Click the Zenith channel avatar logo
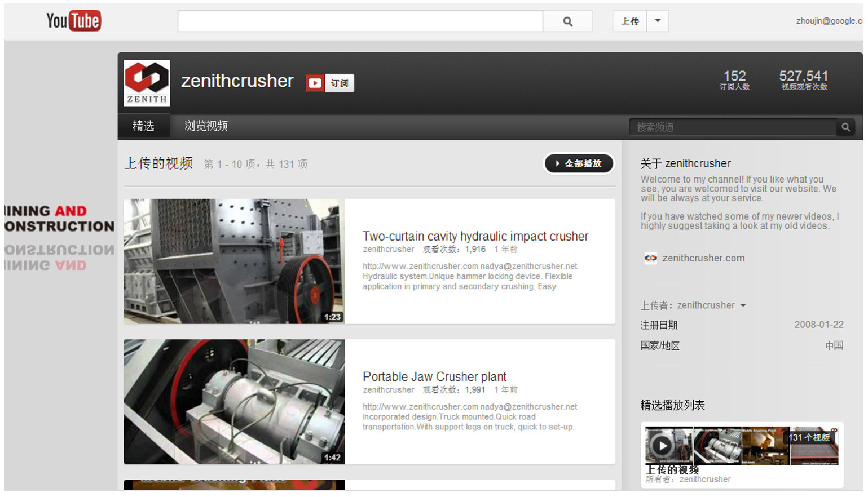 (147, 83)
